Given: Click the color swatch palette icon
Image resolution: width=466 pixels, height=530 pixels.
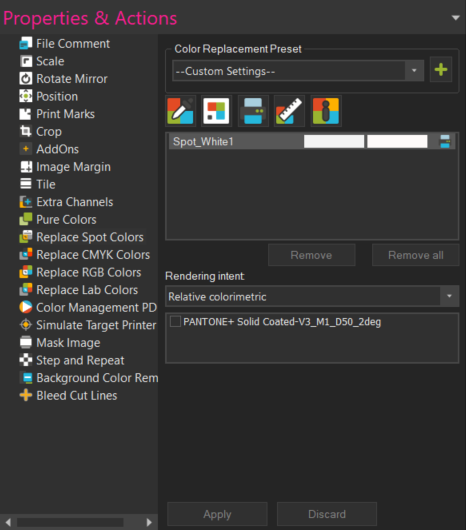Looking at the screenshot, I should pos(216,111).
